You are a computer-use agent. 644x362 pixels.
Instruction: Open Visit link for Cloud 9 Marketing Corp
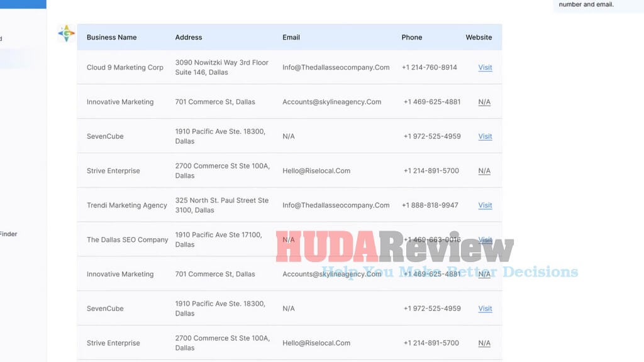pyautogui.click(x=485, y=67)
